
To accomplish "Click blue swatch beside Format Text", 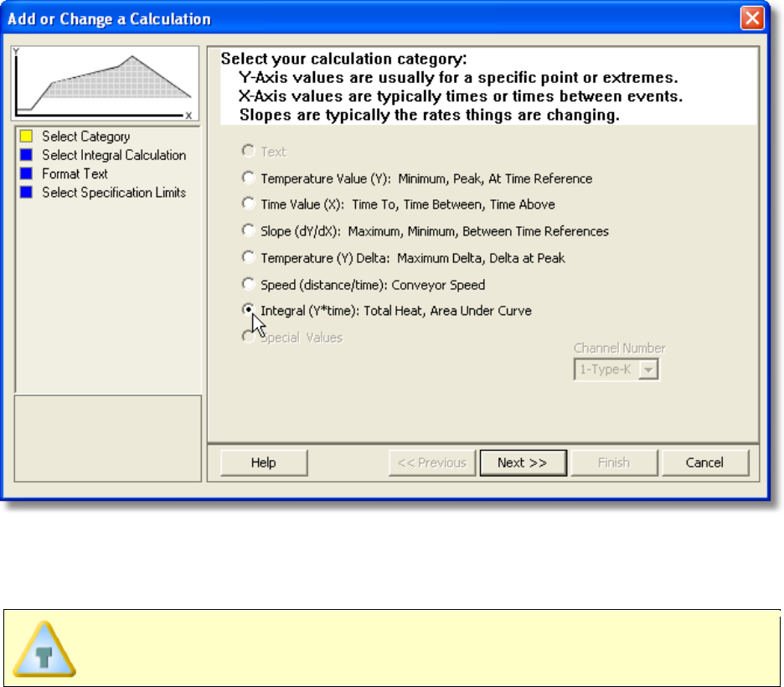I will click(26, 173).
